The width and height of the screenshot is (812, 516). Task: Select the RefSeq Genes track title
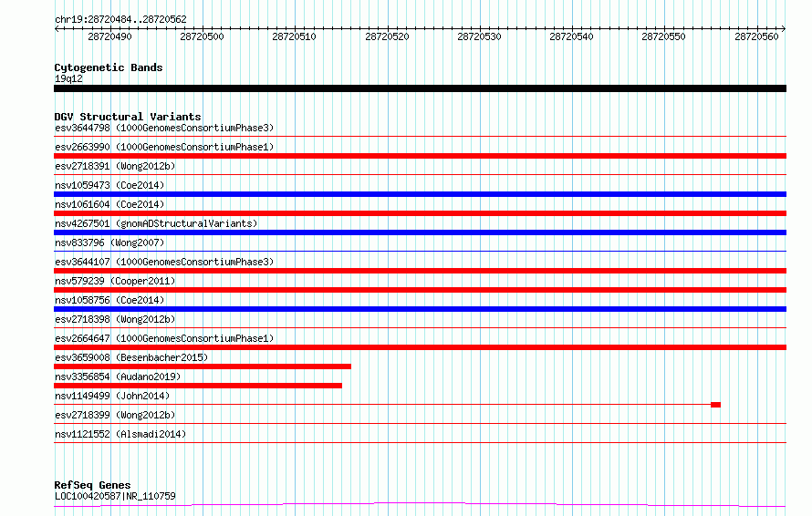(x=92, y=485)
